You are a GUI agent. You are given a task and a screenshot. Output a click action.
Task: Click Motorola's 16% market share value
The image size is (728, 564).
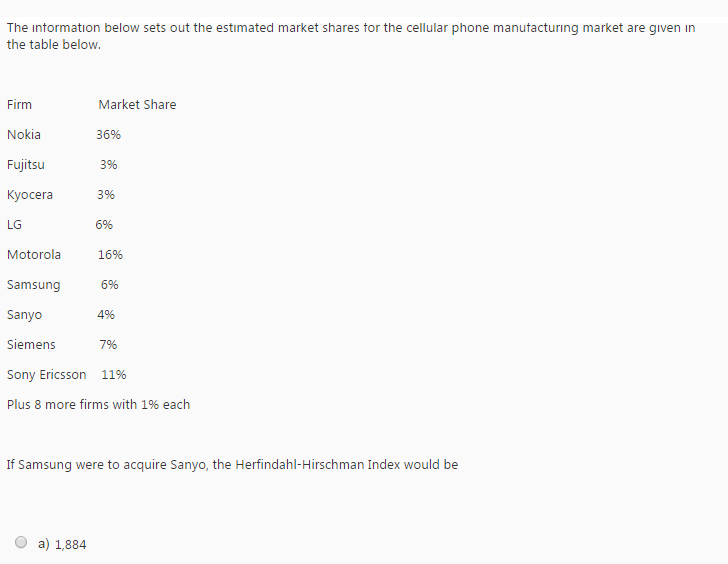coord(110,254)
